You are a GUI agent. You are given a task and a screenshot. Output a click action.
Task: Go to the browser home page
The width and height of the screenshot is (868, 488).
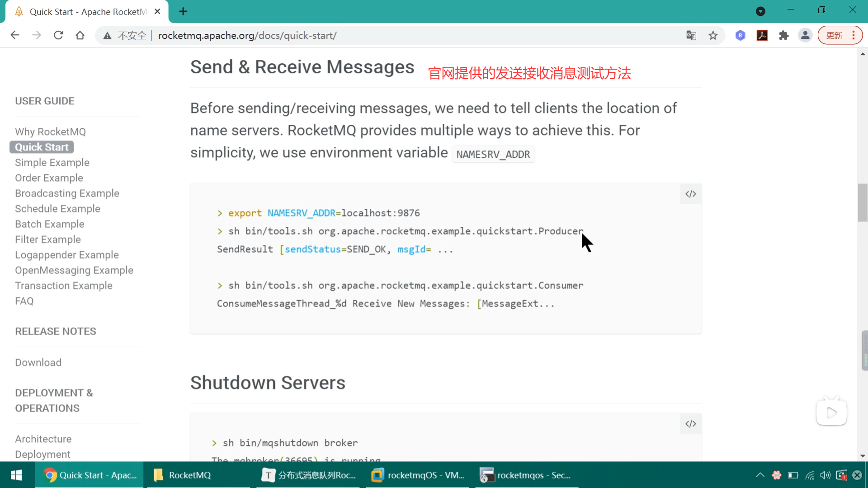click(80, 35)
